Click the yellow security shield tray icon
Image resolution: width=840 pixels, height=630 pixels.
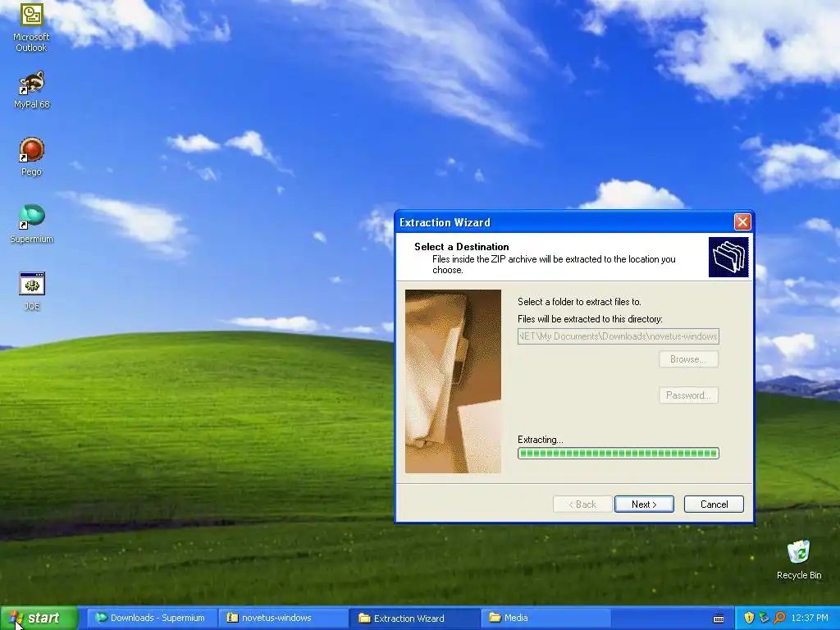tap(749, 619)
